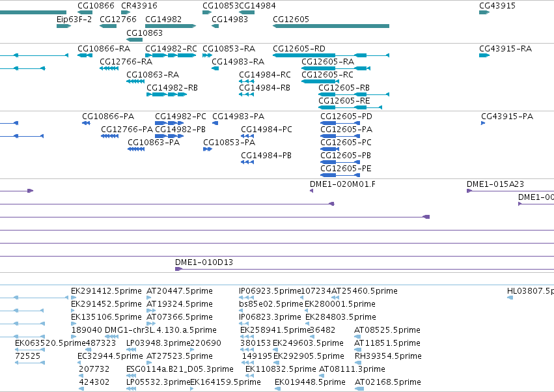Viewport: 554px width, 392px height.
Task: Select EST label ESG0114a.B21_D05.3prime
Action: tap(180, 369)
